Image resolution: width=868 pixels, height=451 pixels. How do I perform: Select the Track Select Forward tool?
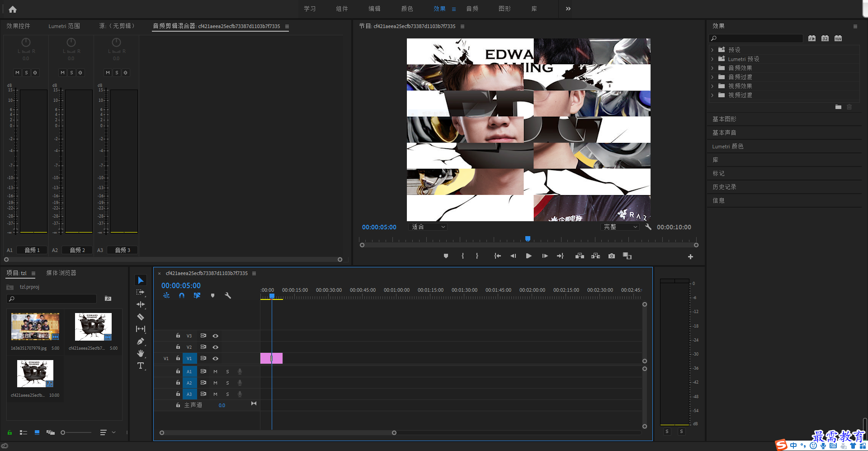tap(141, 292)
